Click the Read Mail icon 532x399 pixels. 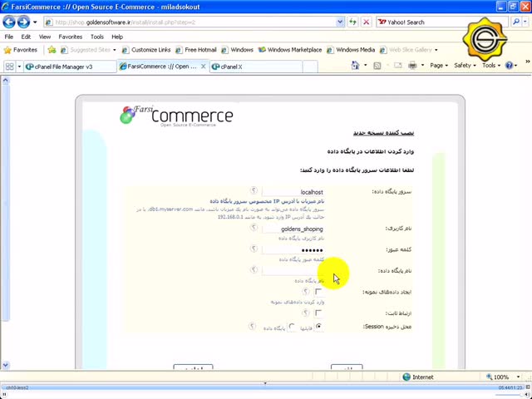(x=397, y=66)
